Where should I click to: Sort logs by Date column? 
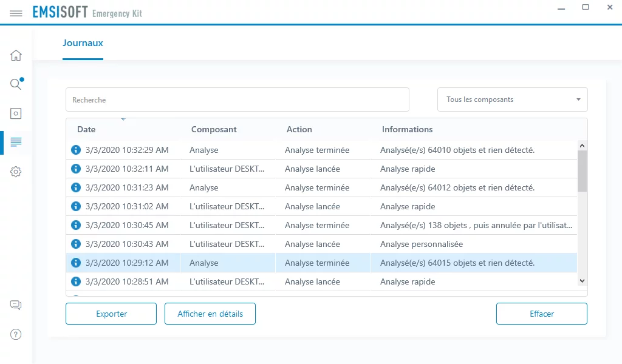tap(86, 129)
